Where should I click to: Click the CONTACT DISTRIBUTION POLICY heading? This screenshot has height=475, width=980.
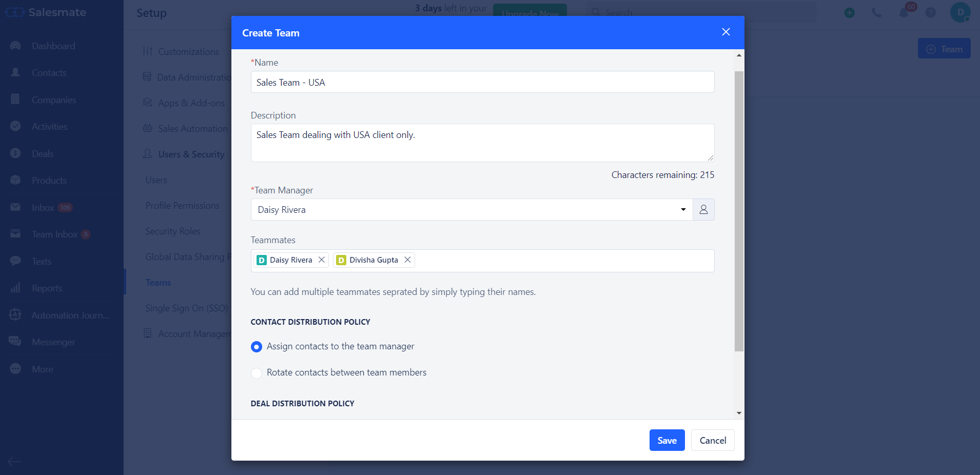[310, 322]
